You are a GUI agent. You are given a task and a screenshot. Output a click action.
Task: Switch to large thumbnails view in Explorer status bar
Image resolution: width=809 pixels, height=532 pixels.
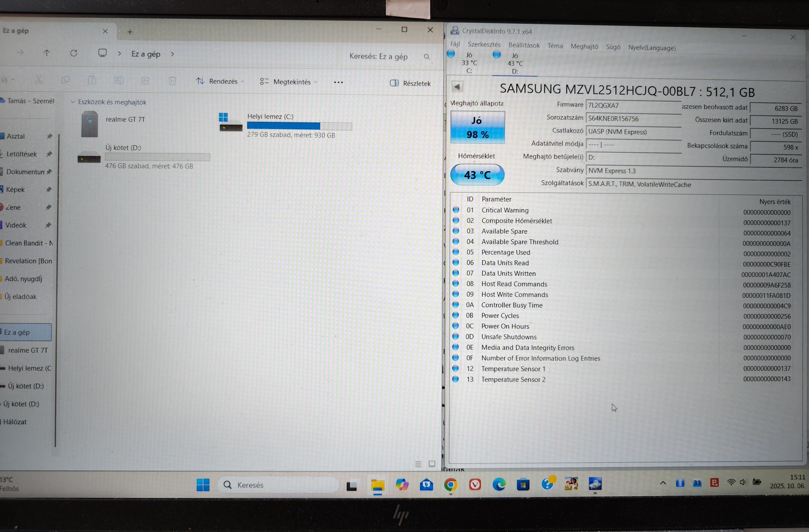(432, 464)
